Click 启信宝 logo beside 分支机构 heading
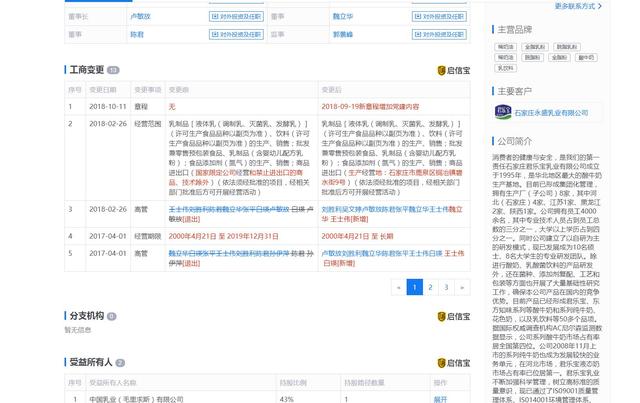 (x=453, y=316)
